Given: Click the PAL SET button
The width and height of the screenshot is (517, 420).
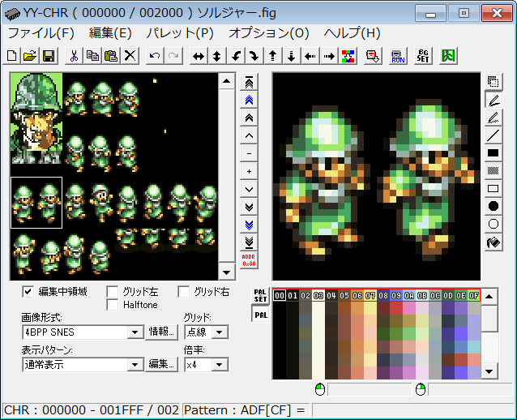Looking at the screenshot, I should [x=260, y=295].
